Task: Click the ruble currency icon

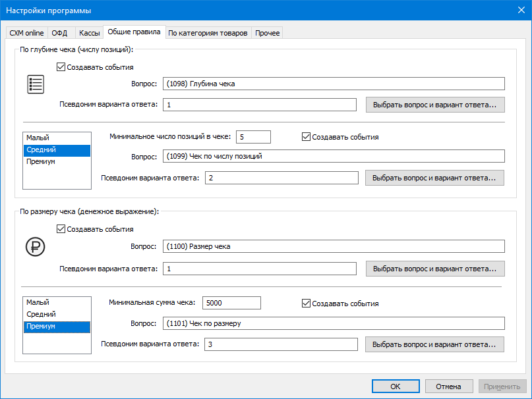Action: pyautogui.click(x=34, y=246)
